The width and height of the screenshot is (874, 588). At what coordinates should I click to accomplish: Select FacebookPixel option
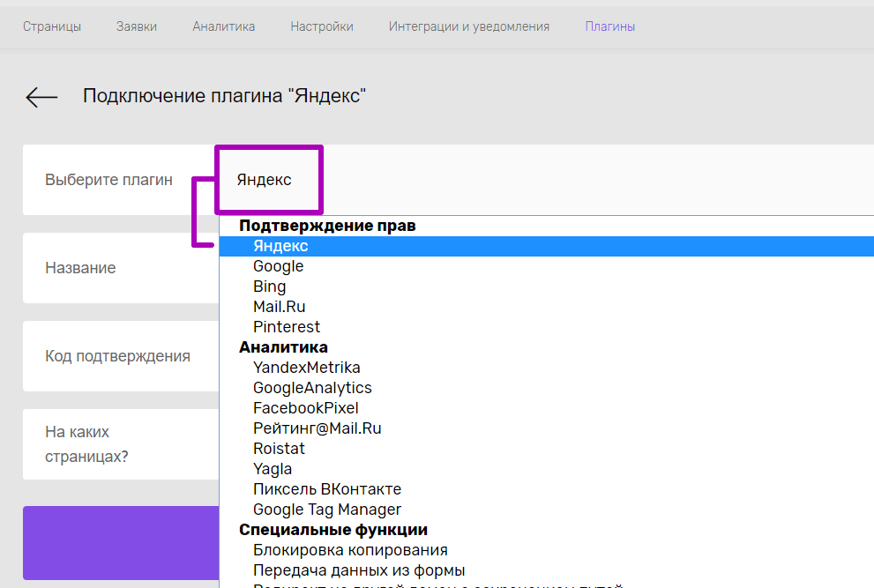[x=546, y=408]
